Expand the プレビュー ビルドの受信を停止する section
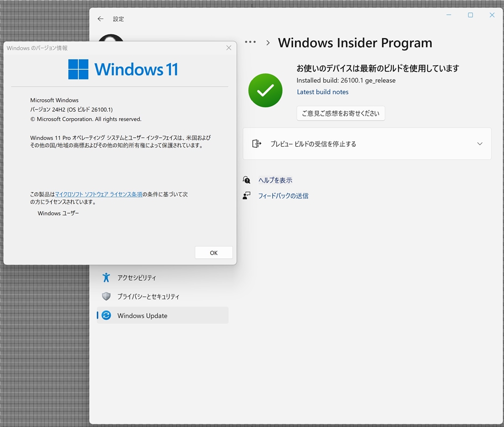504x427 pixels. 367,144
